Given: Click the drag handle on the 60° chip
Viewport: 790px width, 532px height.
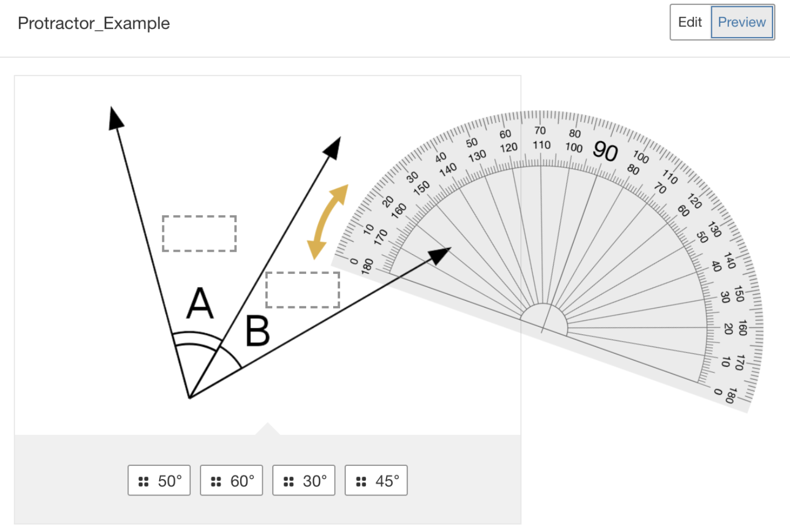Looking at the screenshot, I should coord(215,481).
